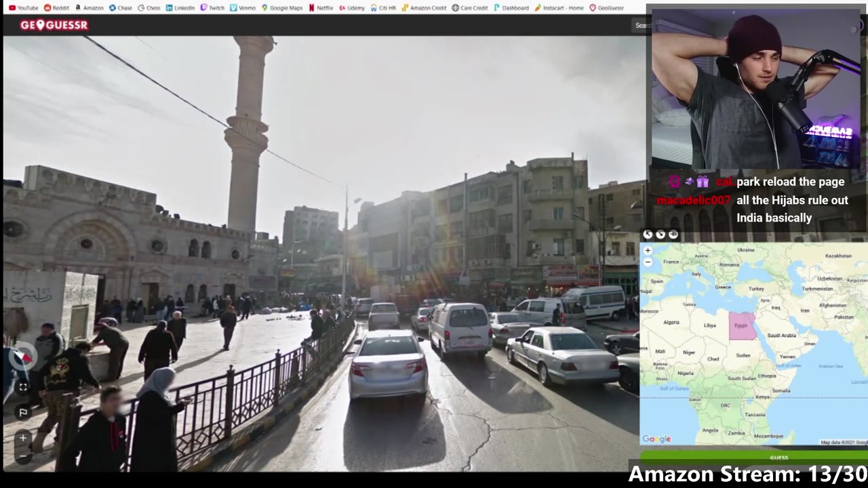
Task: Click the streamer webcam overlay
Action: [755, 87]
